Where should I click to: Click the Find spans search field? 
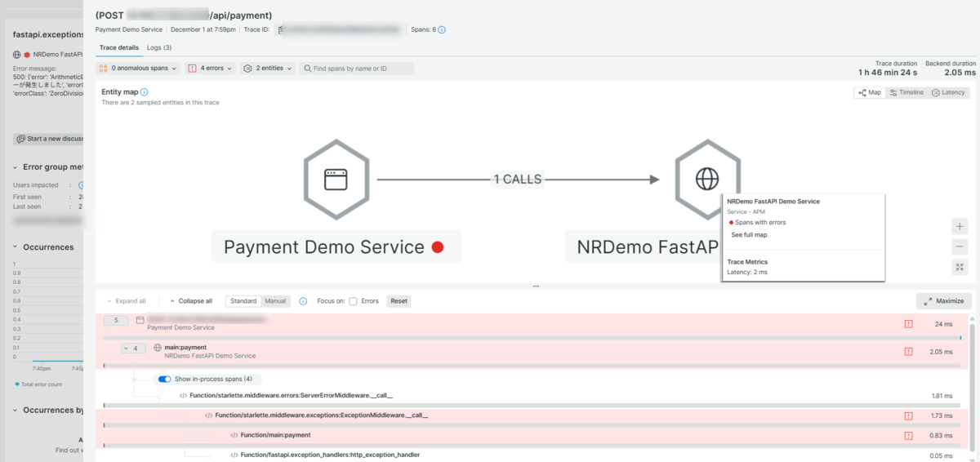(357, 69)
